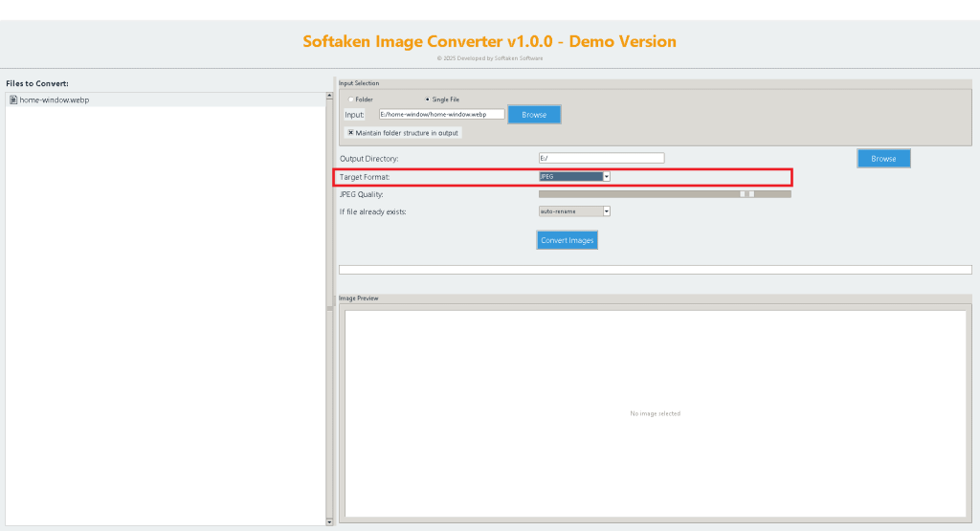Click the splitter handle between the panels
The height and width of the screenshot is (531, 980).
pos(329,308)
